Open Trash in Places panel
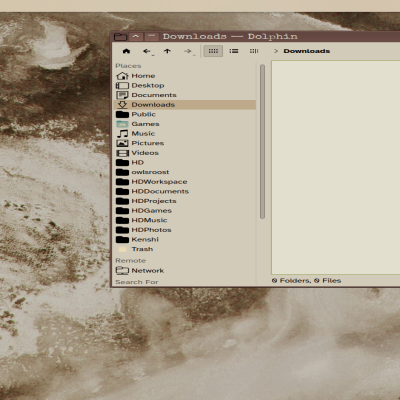This screenshot has width=400, height=400. pyautogui.click(x=185, y=249)
